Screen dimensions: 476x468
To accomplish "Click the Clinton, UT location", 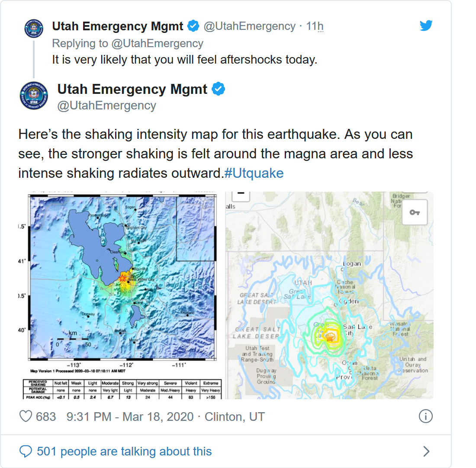I will click(235, 417).
